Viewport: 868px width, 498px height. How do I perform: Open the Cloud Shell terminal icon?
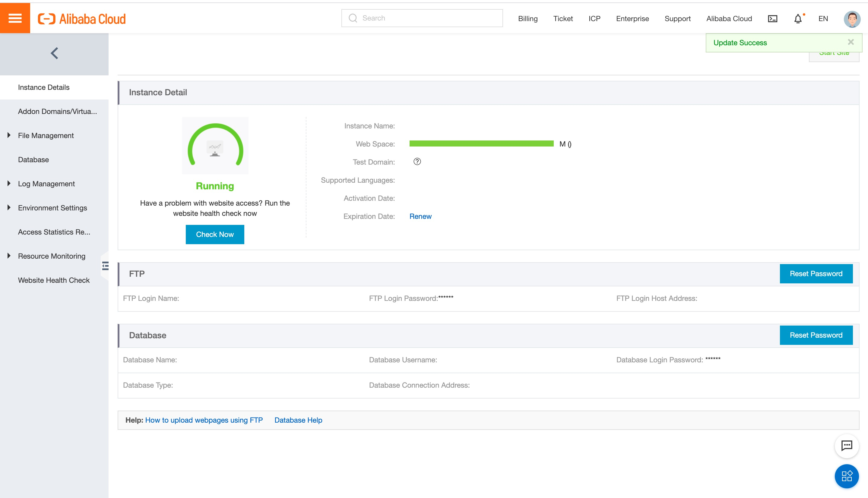tap(772, 19)
